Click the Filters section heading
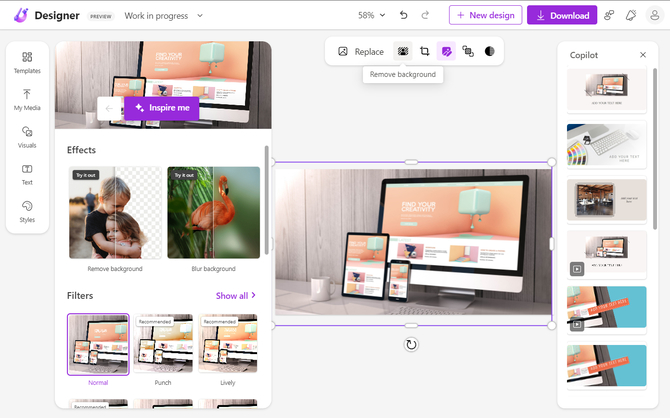 coord(80,296)
